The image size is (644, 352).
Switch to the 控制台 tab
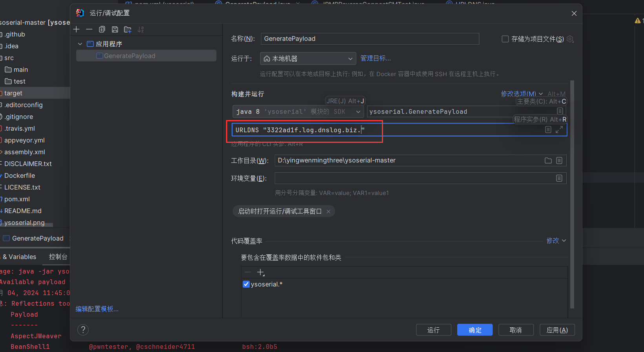click(x=58, y=257)
